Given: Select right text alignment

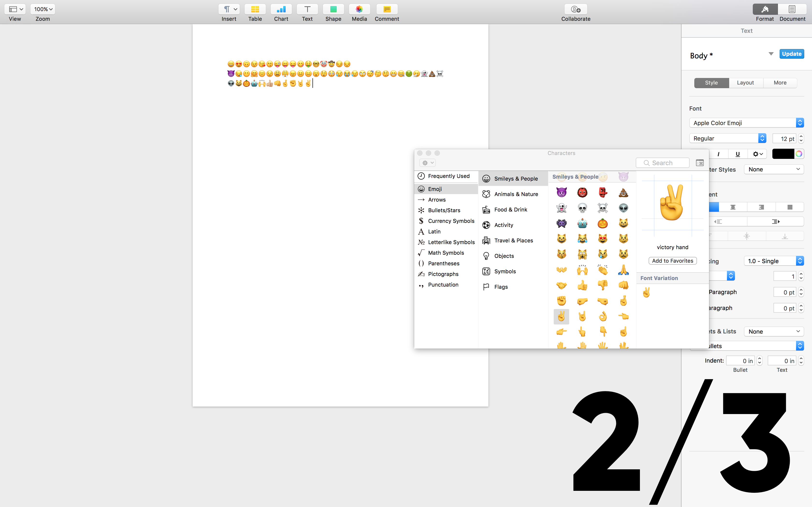Looking at the screenshot, I should 761,207.
